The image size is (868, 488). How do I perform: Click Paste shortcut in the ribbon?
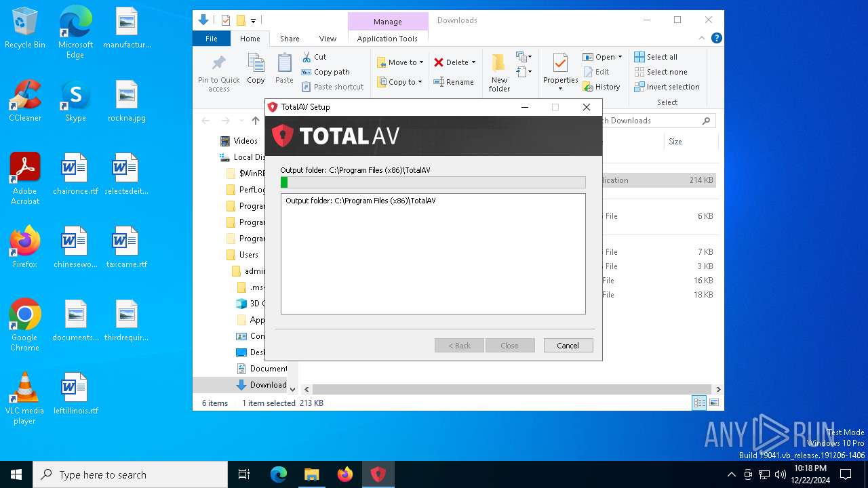pyautogui.click(x=332, y=87)
